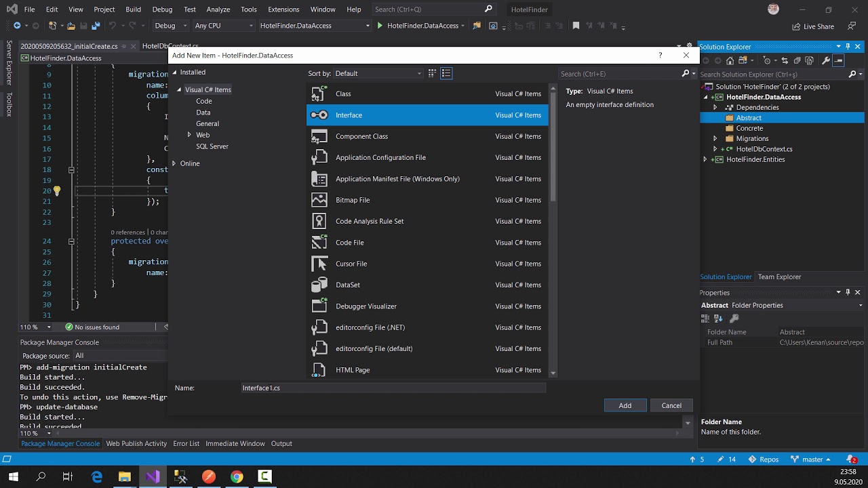
Task: Click the lightbulb quick actions icon
Action: (x=57, y=191)
